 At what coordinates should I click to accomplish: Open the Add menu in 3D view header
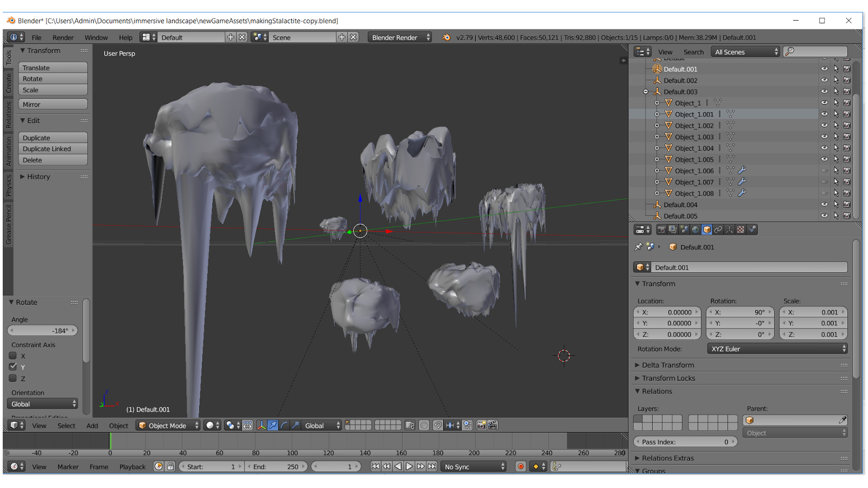tap(92, 426)
